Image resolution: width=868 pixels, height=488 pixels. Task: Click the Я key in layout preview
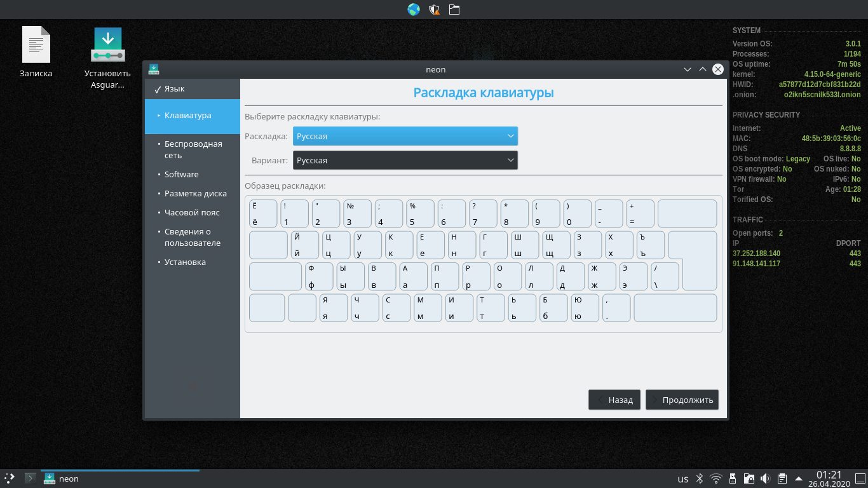click(333, 308)
